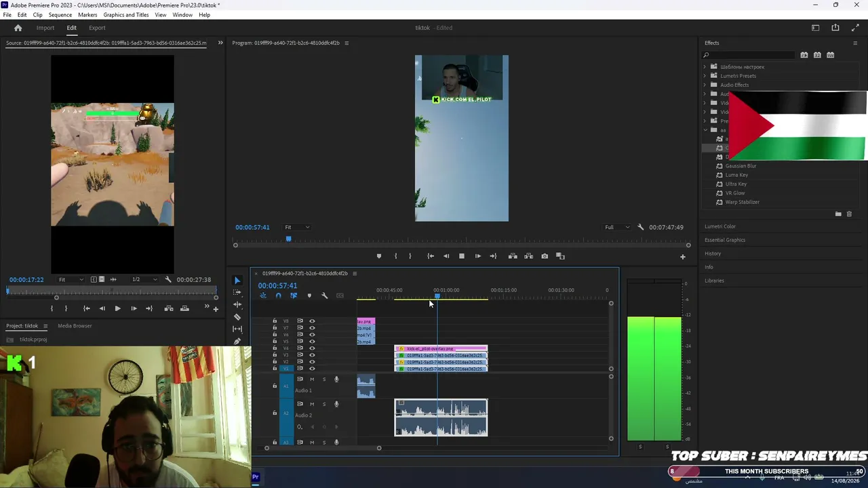Hide video track V8 with eye icon

click(x=312, y=321)
